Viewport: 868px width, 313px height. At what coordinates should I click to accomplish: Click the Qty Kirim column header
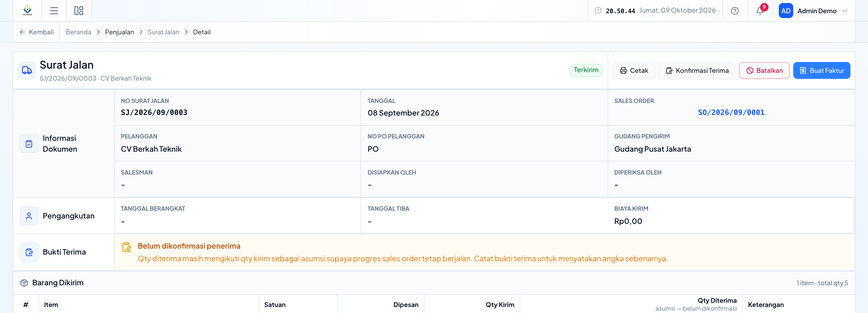pos(500,305)
